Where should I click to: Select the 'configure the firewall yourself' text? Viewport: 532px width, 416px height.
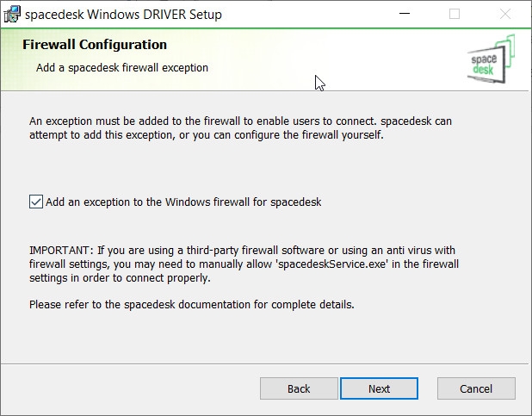(x=309, y=135)
